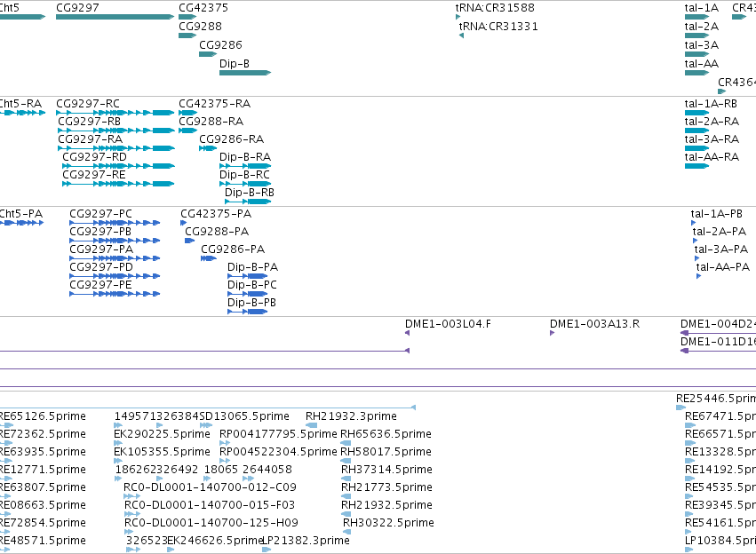
Task: Click protein CG9288-PA
Action: [189, 241]
